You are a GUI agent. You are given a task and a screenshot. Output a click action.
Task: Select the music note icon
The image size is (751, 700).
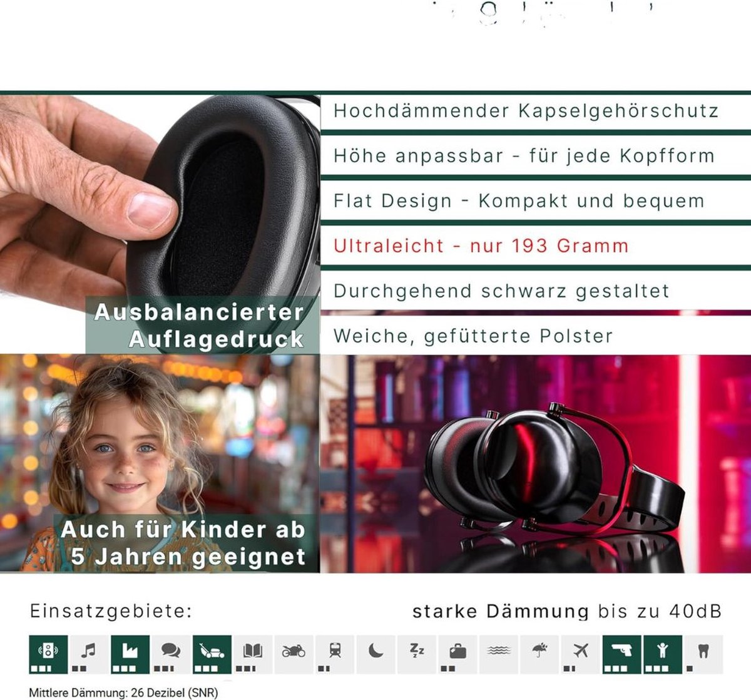[x=89, y=654]
